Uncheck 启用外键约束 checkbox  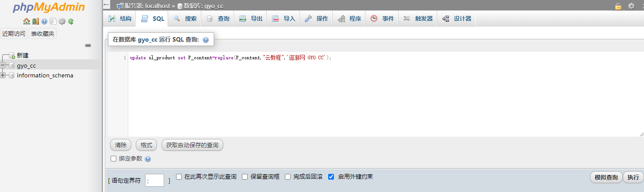coord(331,177)
